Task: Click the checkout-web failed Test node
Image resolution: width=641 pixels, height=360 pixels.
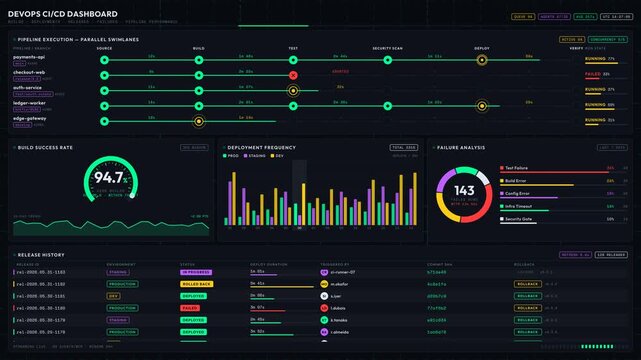Action: click(293, 75)
